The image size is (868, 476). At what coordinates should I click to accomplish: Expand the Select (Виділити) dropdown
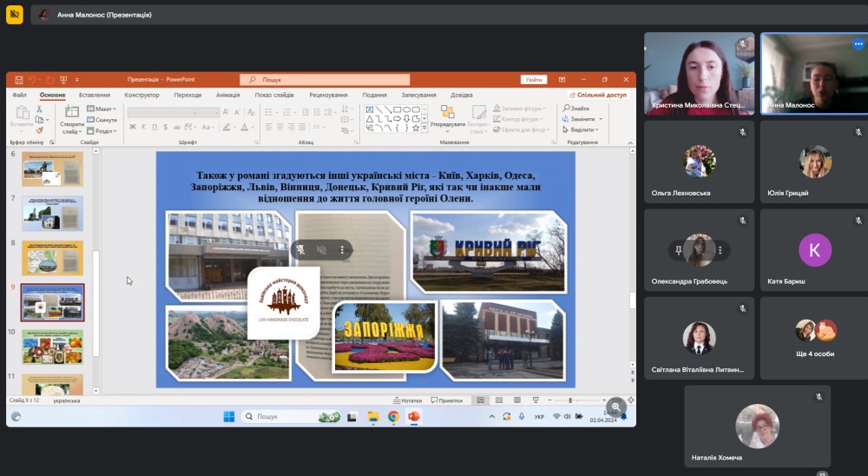(582, 129)
